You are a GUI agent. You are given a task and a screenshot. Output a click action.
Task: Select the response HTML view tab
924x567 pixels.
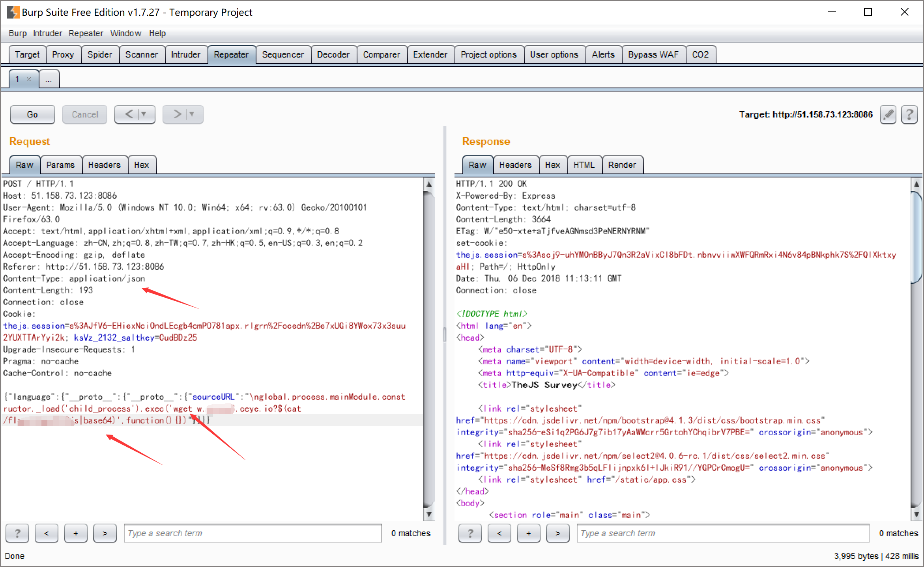(584, 165)
